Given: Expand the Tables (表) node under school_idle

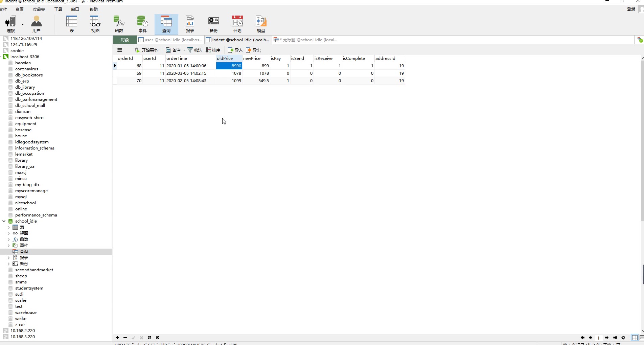Looking at the screenshot, I should tap(8, 227).
